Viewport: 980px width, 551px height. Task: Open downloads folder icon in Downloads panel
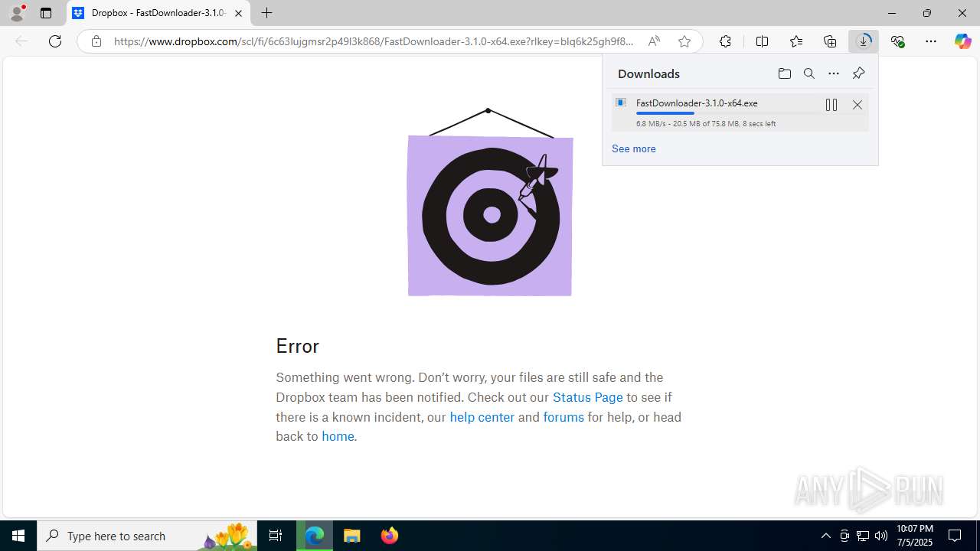784,73
